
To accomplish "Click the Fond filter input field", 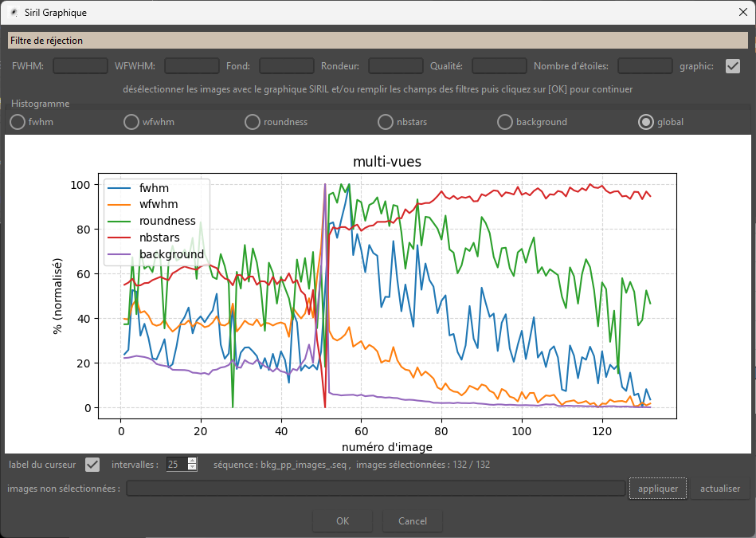I will [287, 65].
